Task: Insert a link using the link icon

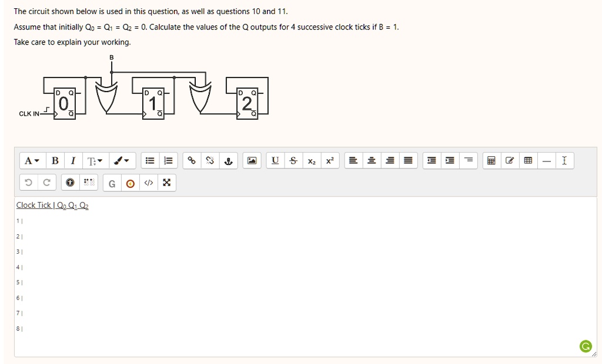Action: point(191,160)
